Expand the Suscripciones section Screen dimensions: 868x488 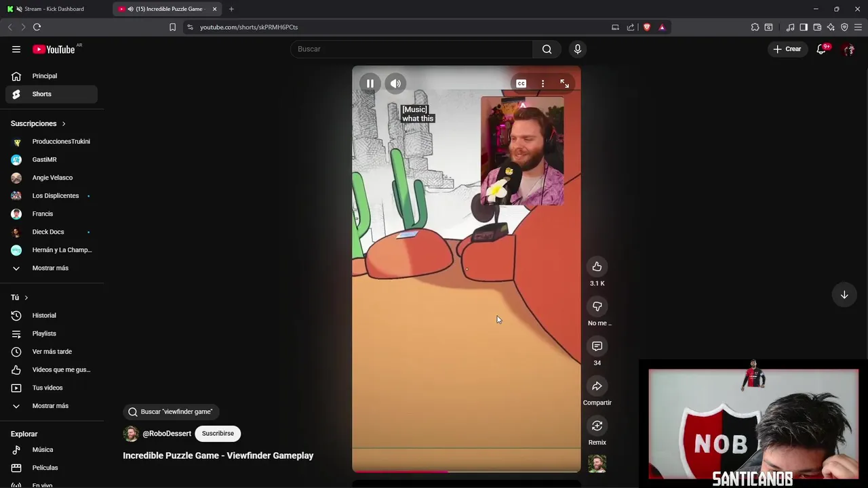pyautogui.click(x=38, y=123)
